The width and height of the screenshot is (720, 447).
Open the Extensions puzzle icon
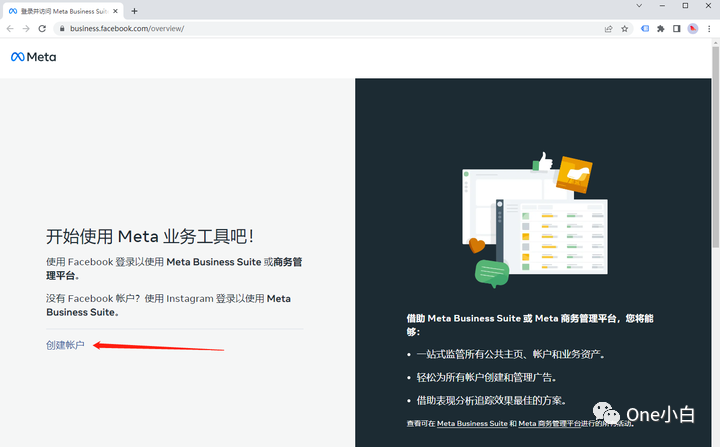pos(661,28)
